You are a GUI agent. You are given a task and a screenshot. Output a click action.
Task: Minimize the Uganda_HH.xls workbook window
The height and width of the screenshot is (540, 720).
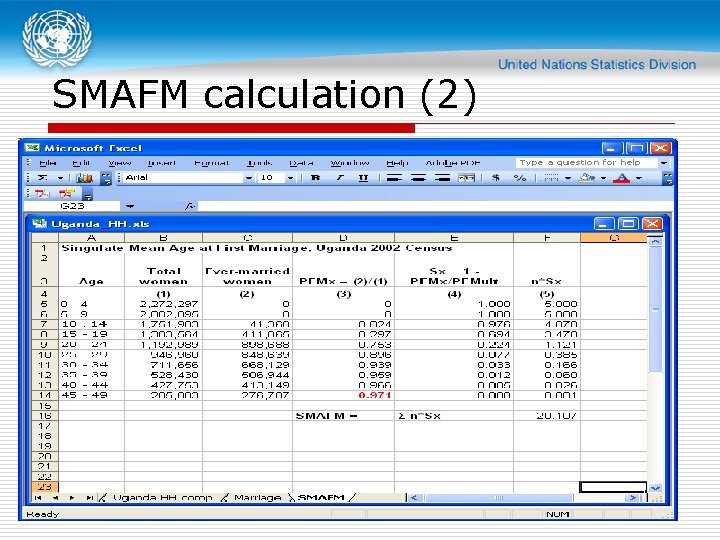point(604,224)
